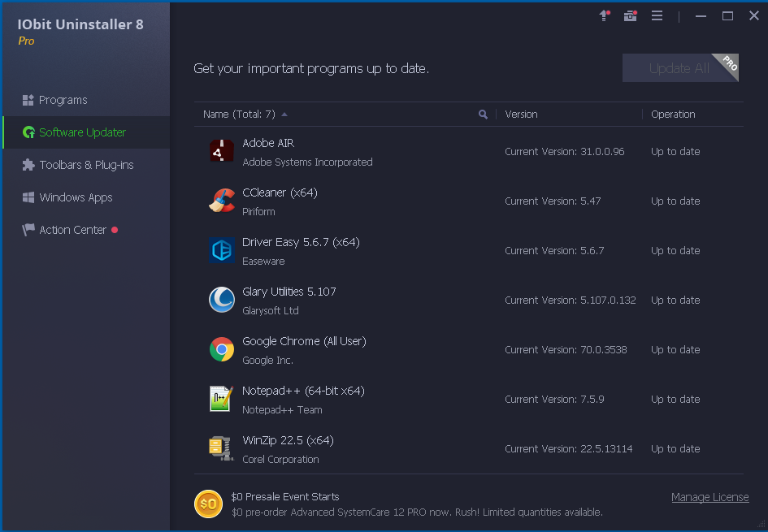
Task: Click the $0 Presale Event Starts promo
Action: [285, 496]
